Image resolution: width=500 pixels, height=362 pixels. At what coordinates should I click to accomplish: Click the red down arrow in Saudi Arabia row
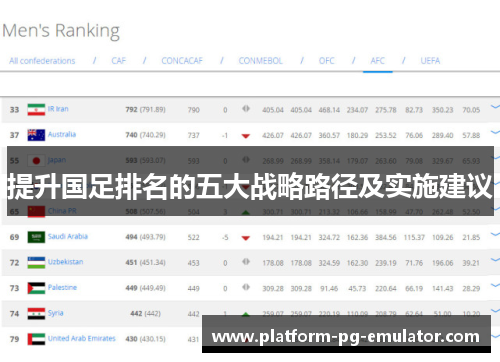246,238
